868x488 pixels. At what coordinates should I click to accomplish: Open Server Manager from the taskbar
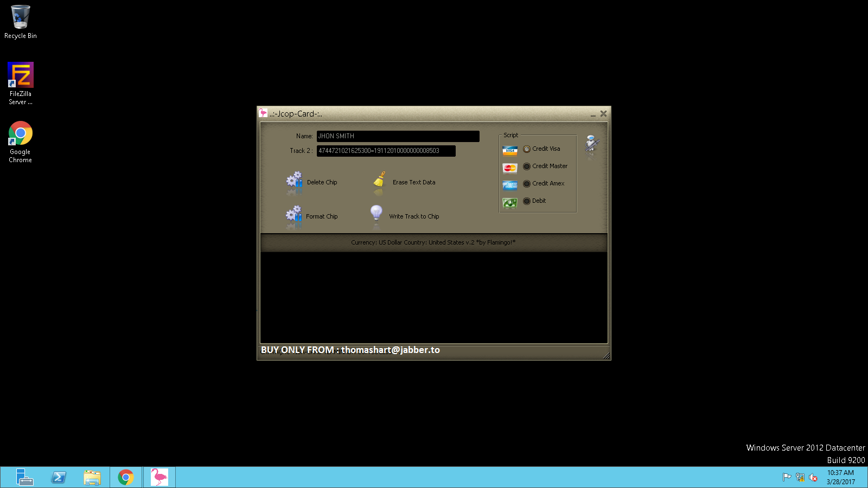point(24,477)
